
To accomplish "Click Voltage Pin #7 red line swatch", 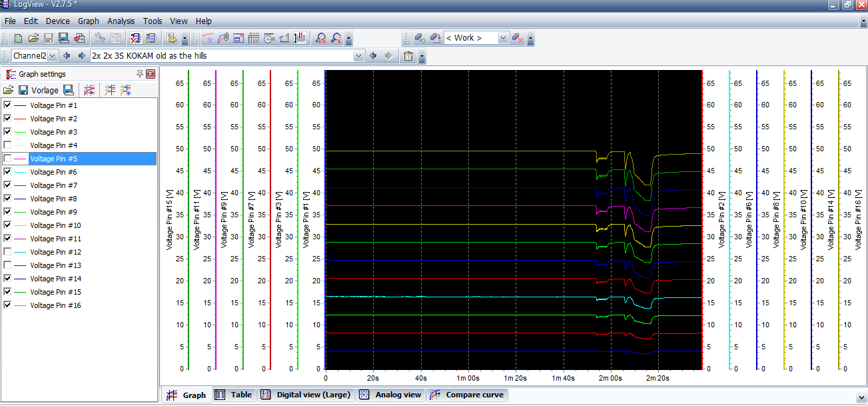I will [20, 185].
